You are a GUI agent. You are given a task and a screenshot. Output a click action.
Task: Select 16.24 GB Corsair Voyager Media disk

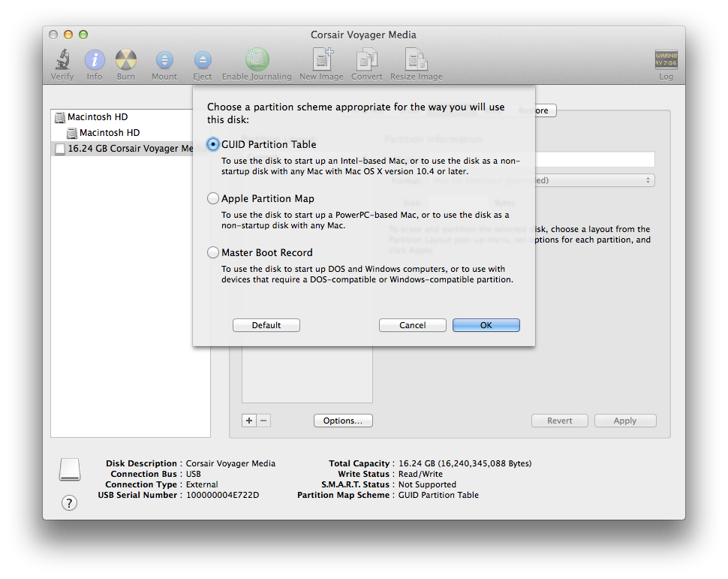tap(122, 149)
